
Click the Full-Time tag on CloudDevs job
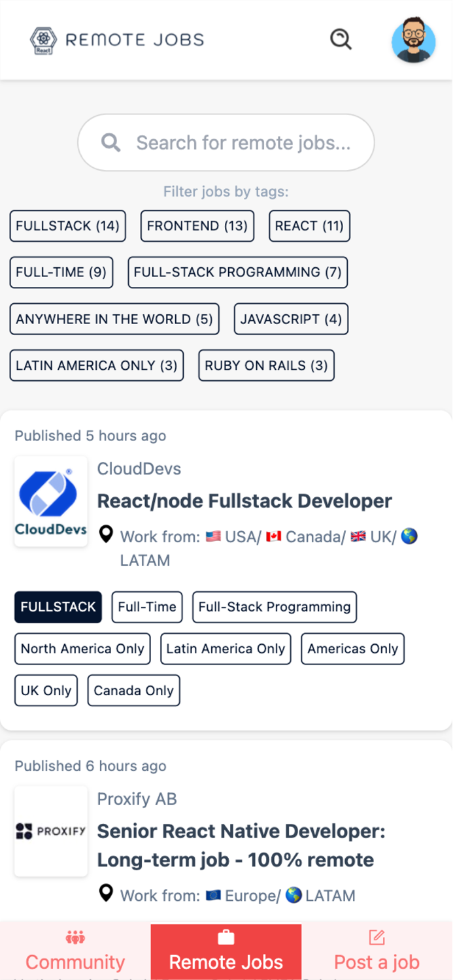point(146,607)
